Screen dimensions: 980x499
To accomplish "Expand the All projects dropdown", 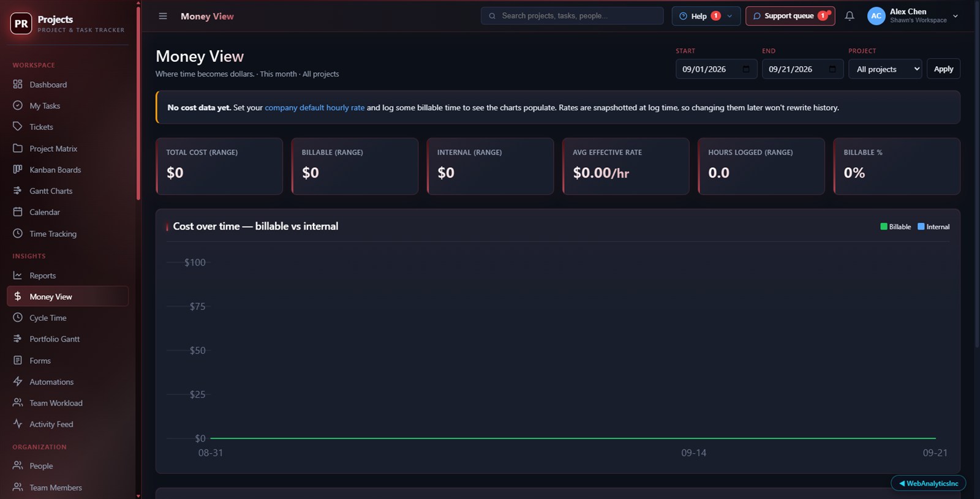I will point(885,69).
